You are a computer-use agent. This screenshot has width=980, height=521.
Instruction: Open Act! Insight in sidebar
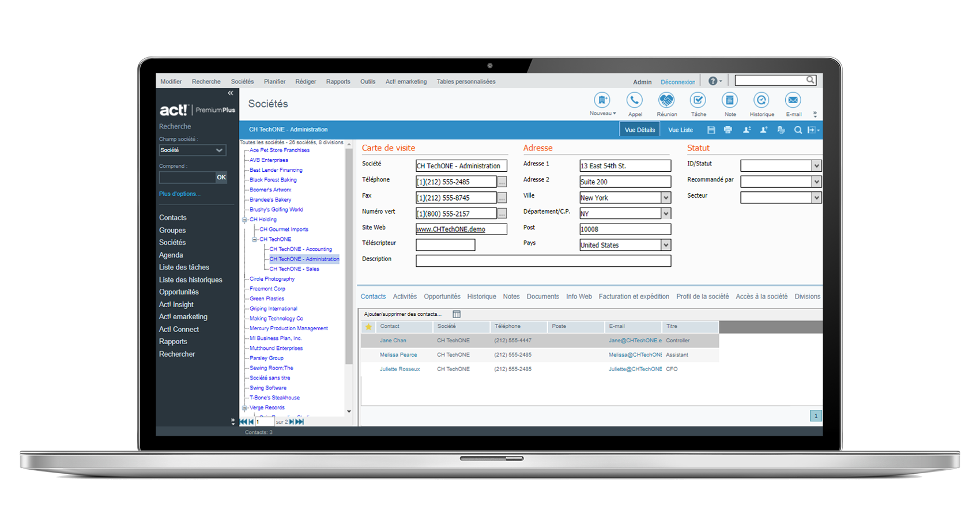click(x=176, y=305)
